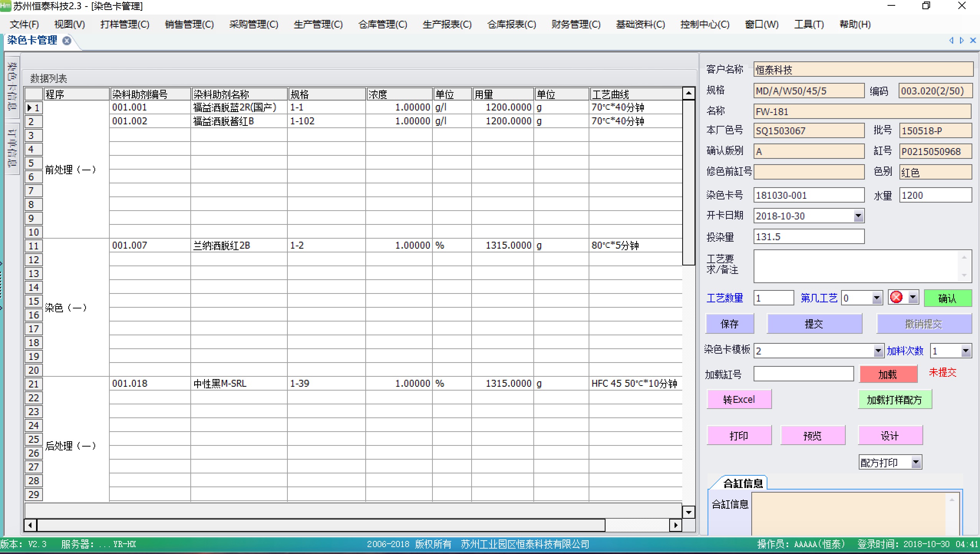
Task: Open the 控制中心(C) menu
Action: point(705,25)
